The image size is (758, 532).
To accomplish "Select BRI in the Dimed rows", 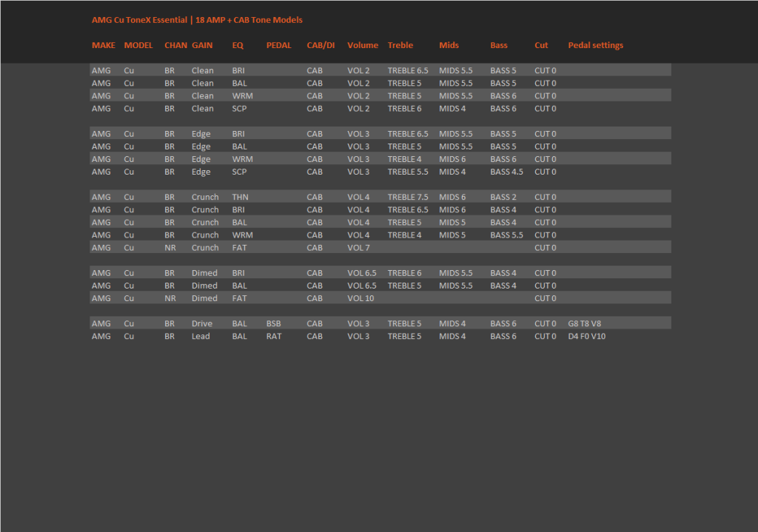I will (x=238, y=273).
